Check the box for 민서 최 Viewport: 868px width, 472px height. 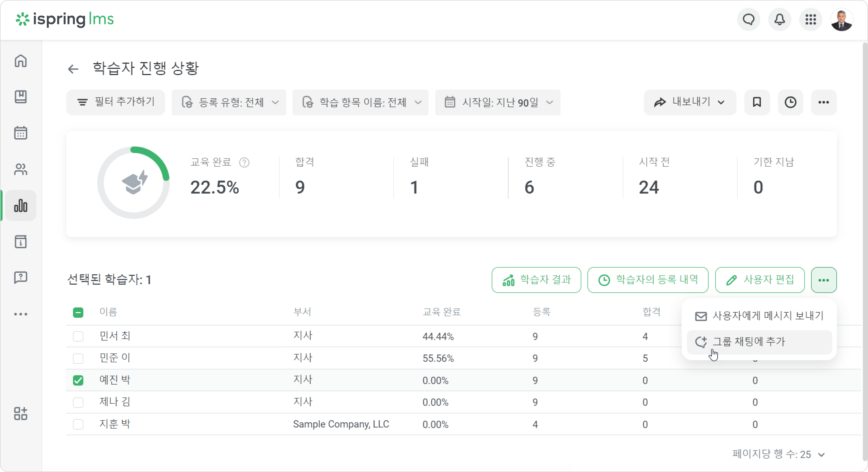(x=78, y=336)
